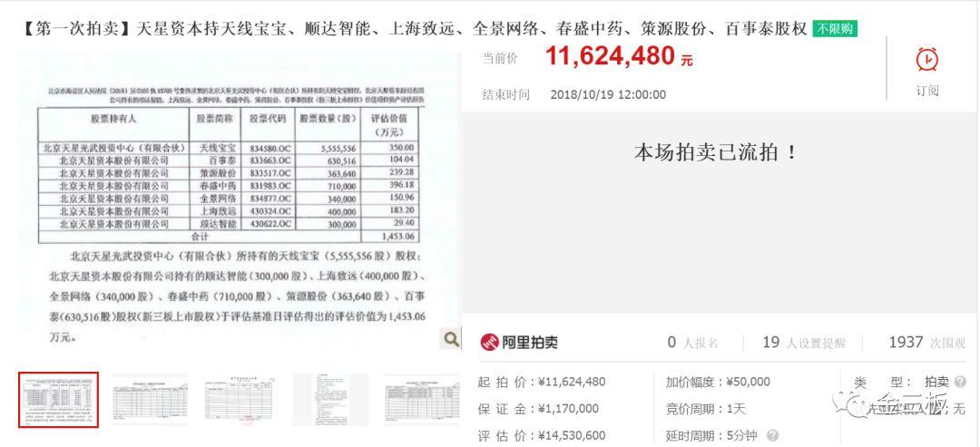Click the 合计 1,453.06 total row

point(229,238)
